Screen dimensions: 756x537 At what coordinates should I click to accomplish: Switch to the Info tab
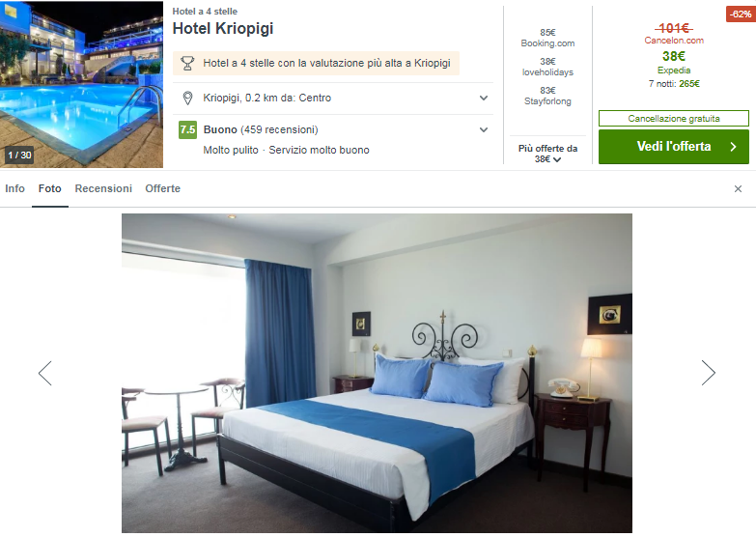[14, 188]
